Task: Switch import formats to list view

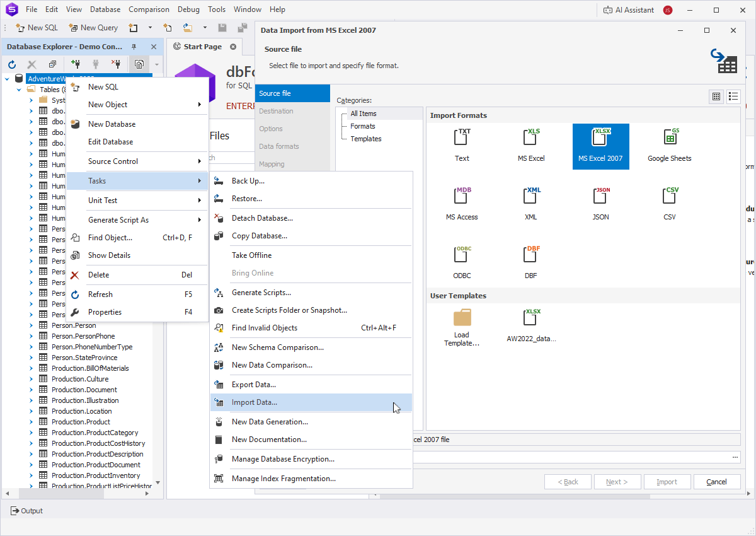Action: [x=733, y=96]
